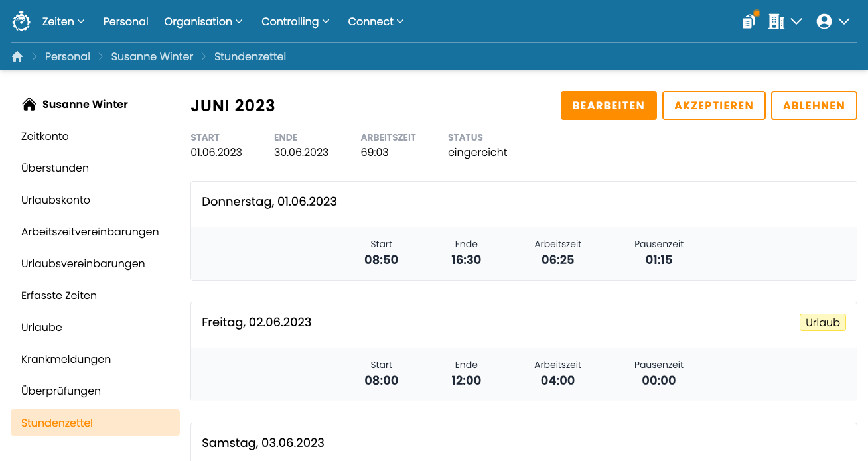Click Donnerstag Pausenzeit 01:15

click(x=659, y=260)
